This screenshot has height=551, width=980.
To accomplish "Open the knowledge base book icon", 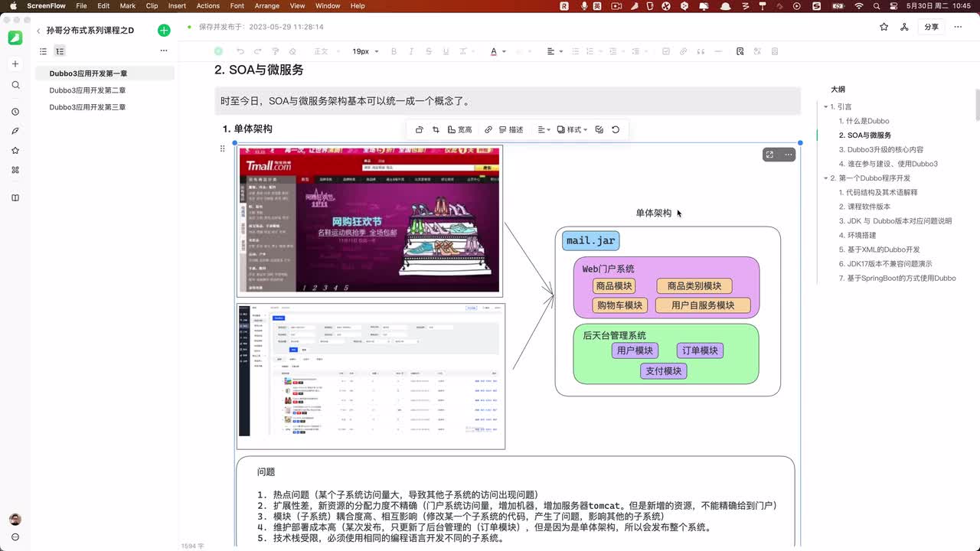I will click(x=15, y=197).
